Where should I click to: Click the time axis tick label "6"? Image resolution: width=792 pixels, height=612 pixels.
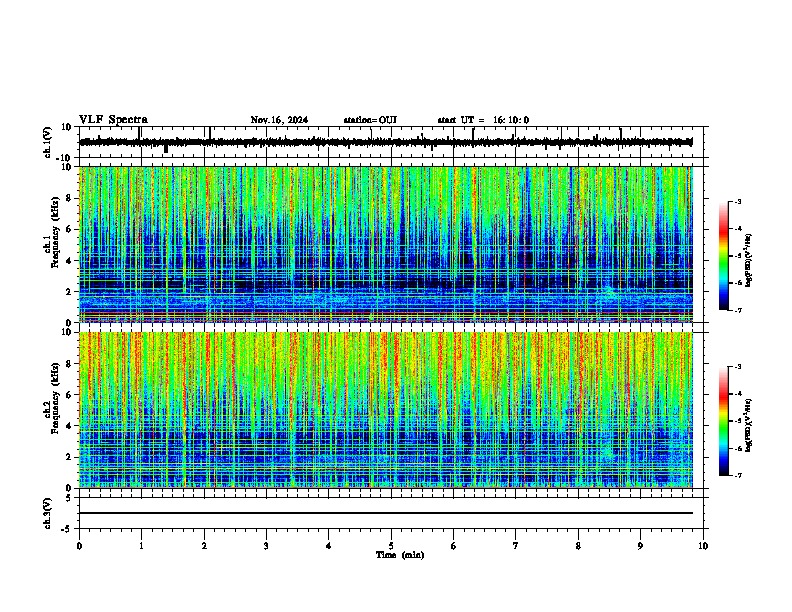(x=454, y=546)
